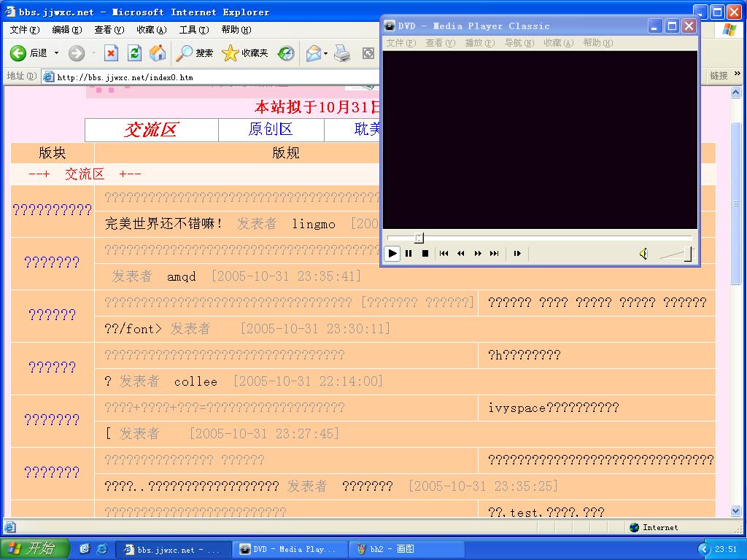Skip to next chapter in player
Viewport: 747px width, 560px height.
pos(495,253)
